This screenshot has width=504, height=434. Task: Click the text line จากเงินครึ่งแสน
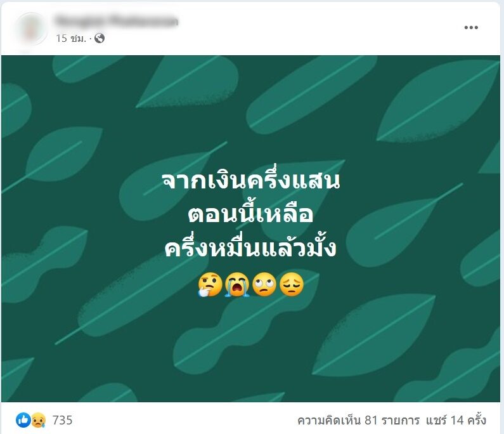(x=250, y=180)
